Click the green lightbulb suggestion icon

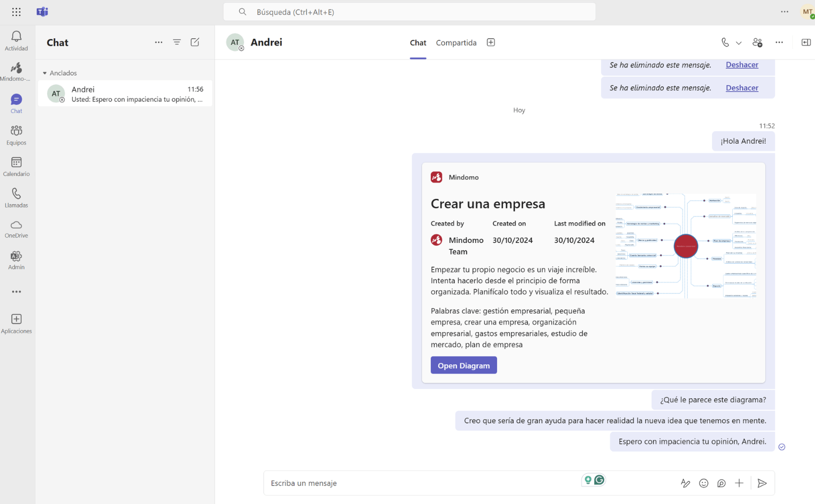588,480
